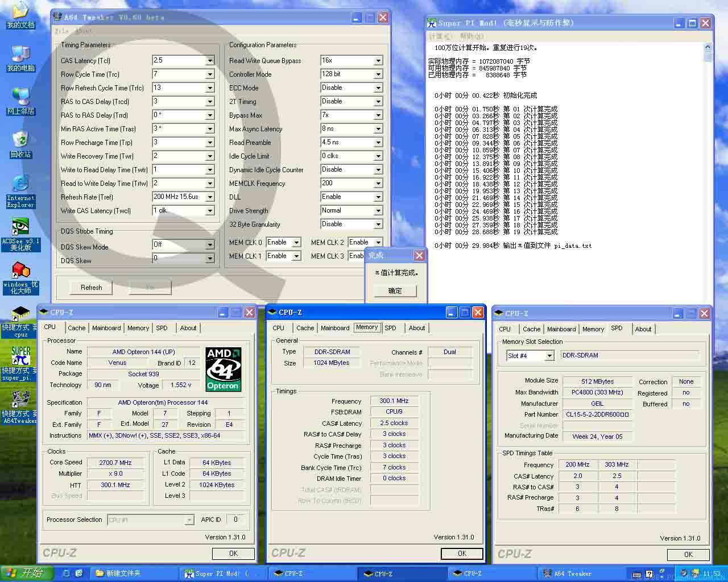The image size is (728, 582).
Task: Expand Write CAS Latency (Twcl) dropdown
Action: pyautogui.click(x=210, y=211)
